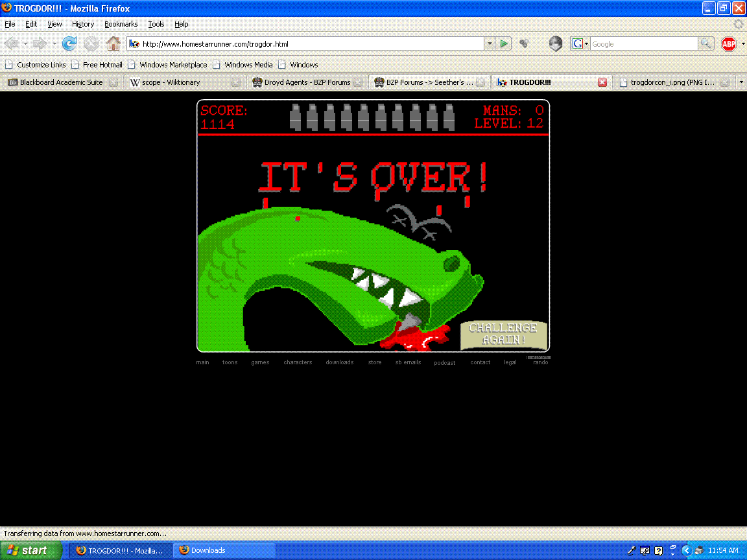Open the list all tabs dropdown
This screenshot has width=747, height=560.
coord(741,82)
